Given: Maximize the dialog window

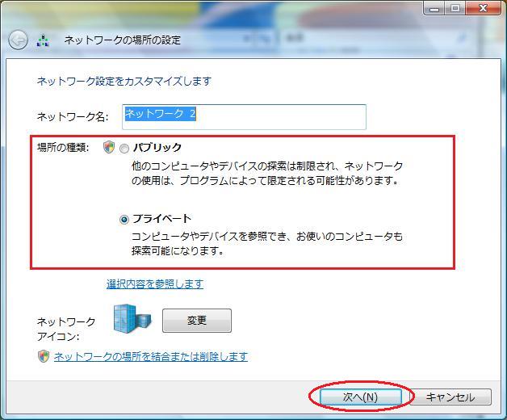Looking at the screenshot, I should tap(455, 8).
